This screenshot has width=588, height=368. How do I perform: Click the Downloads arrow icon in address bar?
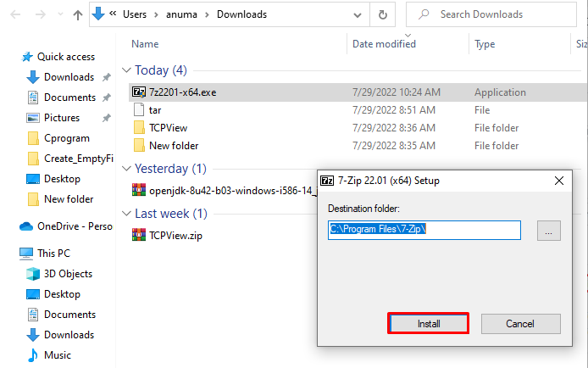coord(98,14)
